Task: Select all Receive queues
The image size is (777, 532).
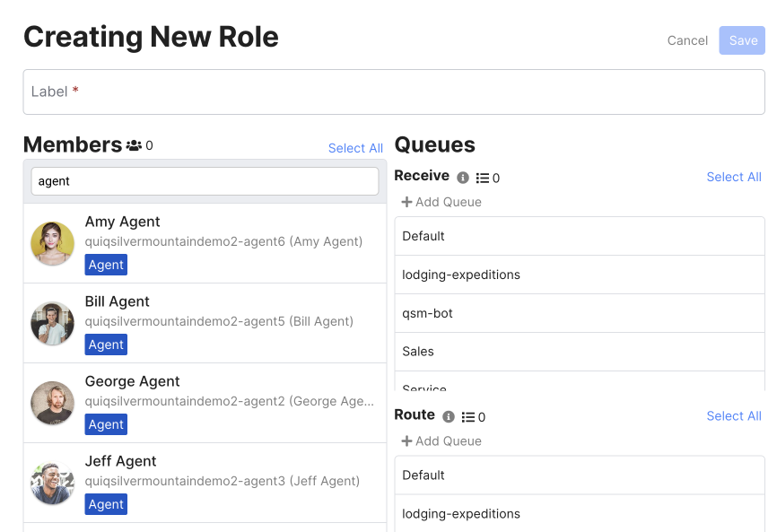Action: tap(733, 177)
